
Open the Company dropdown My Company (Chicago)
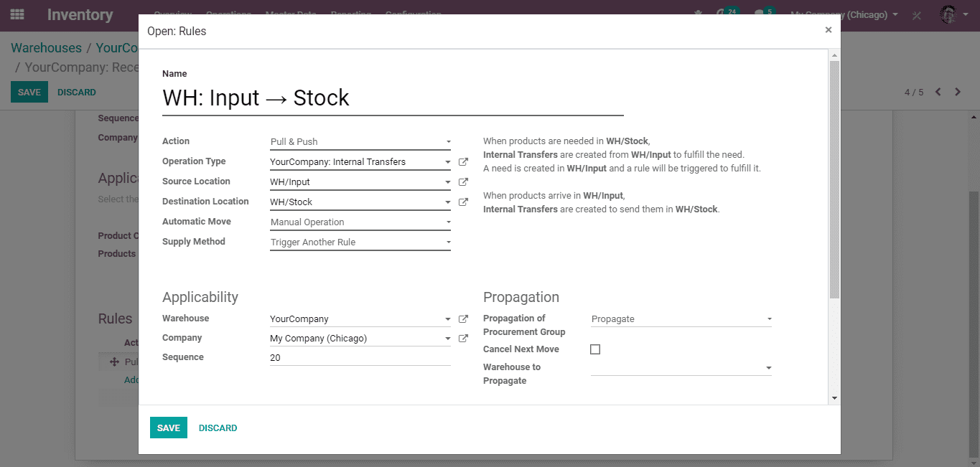pyautogui.click(x=360, y=339)
